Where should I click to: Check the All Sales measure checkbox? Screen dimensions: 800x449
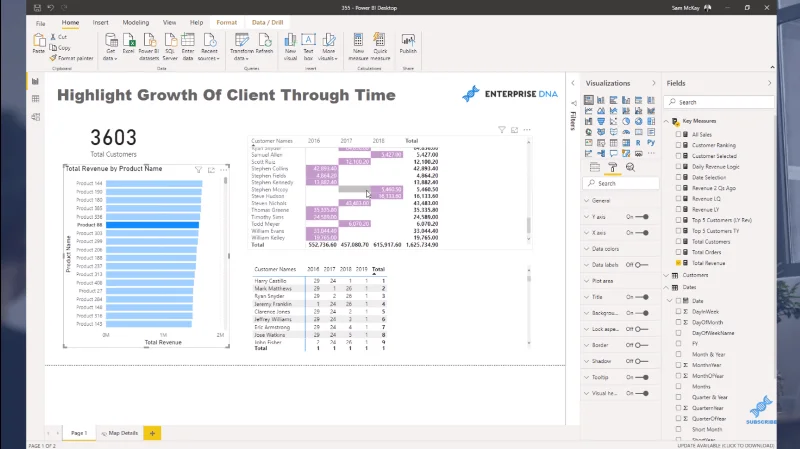click(679, 134)
